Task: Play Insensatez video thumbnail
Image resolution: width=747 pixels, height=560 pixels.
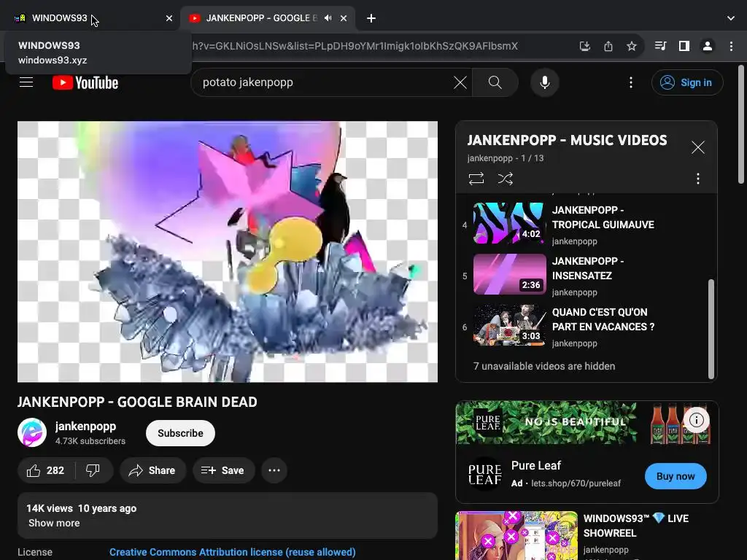Action: 509,274
